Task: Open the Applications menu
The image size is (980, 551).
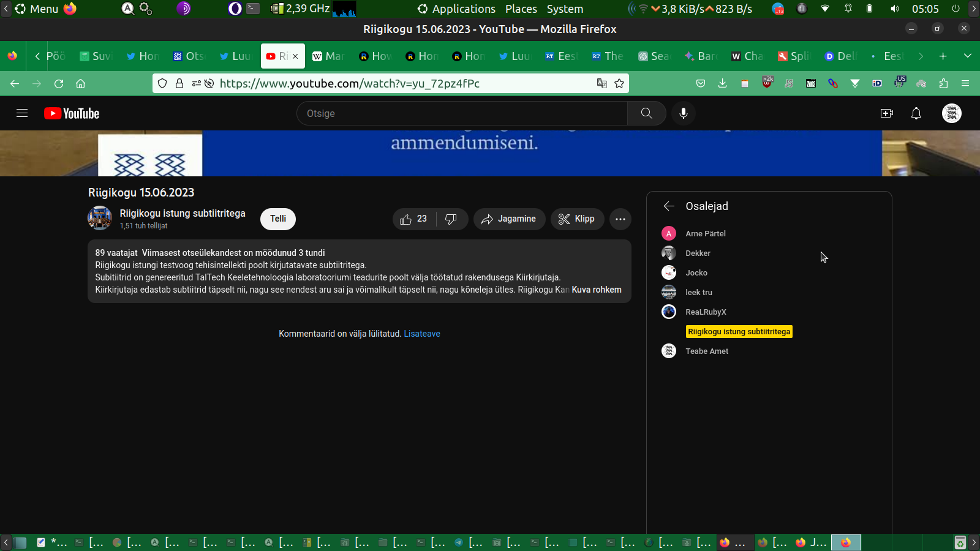Action: pos(457,9)
